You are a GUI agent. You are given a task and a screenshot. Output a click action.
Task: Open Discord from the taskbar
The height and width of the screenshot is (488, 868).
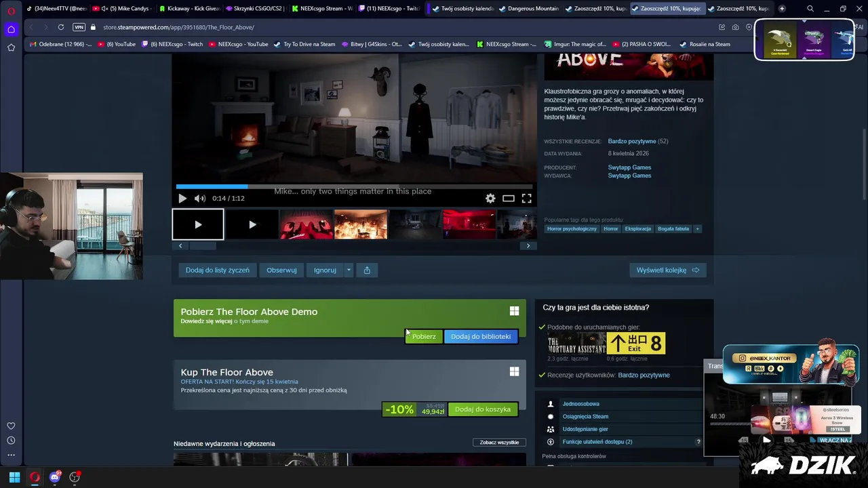pyautogui.click(x=55, y=477)
